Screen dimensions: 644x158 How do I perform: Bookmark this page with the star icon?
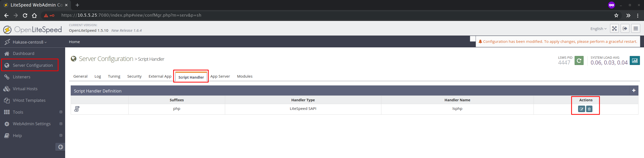point(616,15)
